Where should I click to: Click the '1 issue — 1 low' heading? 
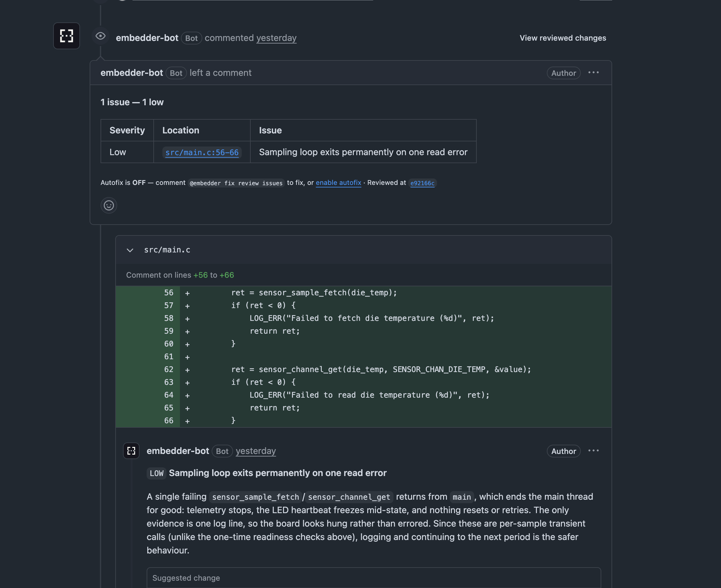(132, 102)
